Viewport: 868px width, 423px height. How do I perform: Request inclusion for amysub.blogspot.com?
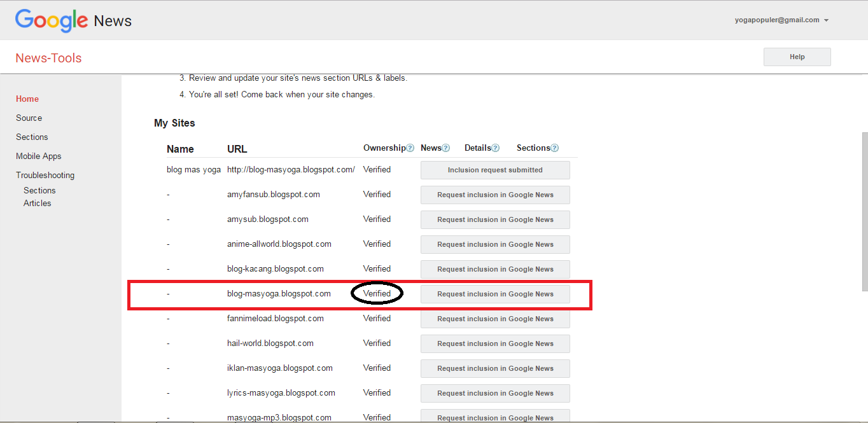pyautogui.click(x=495, y=219)
